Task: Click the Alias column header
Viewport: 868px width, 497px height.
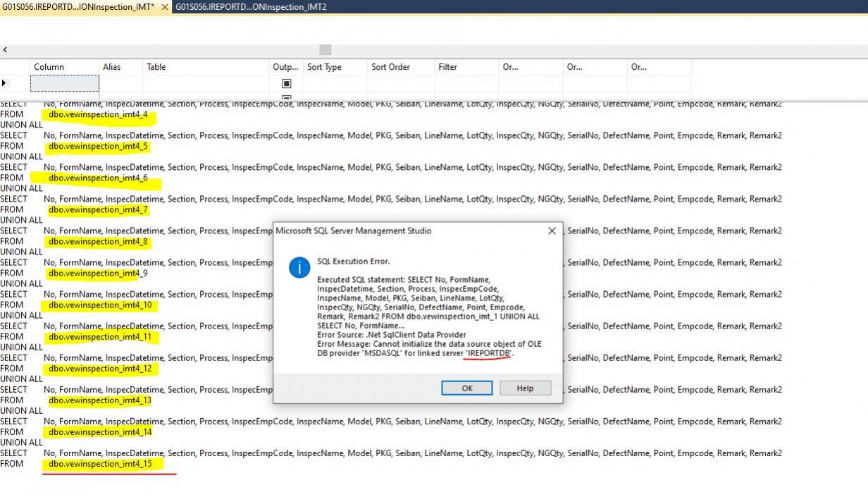Action: pyautogui.click(x=120, y=67)
